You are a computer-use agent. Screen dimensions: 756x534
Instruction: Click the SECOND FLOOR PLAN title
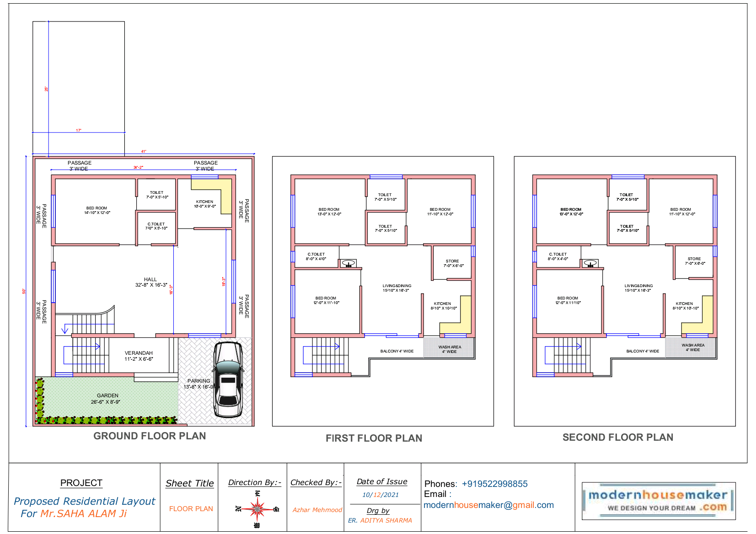[618, 438]
